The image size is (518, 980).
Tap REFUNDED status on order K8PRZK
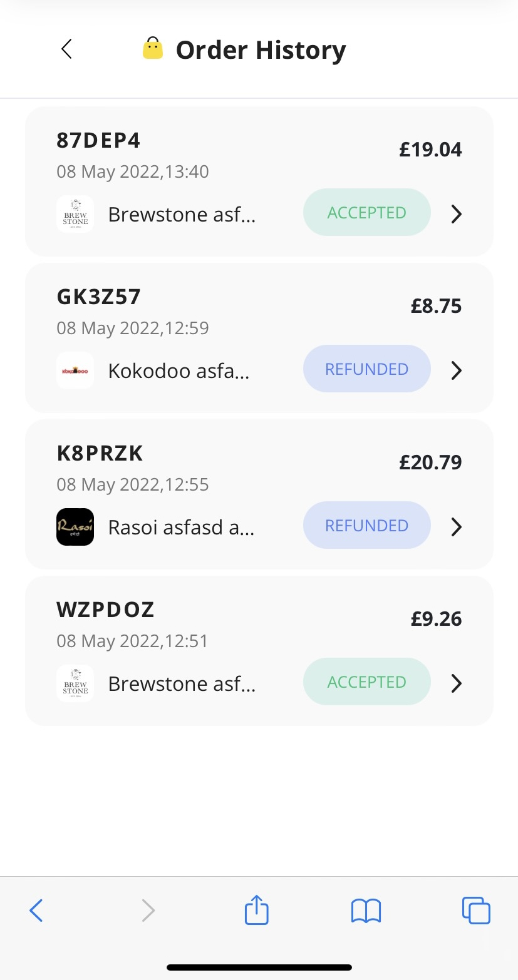(x=366, y=526)
